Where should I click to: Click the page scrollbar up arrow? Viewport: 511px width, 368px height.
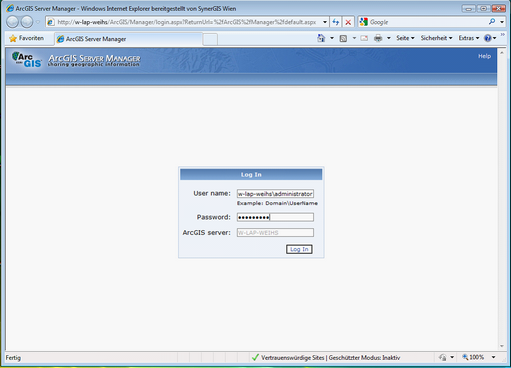tap(502, 53)
